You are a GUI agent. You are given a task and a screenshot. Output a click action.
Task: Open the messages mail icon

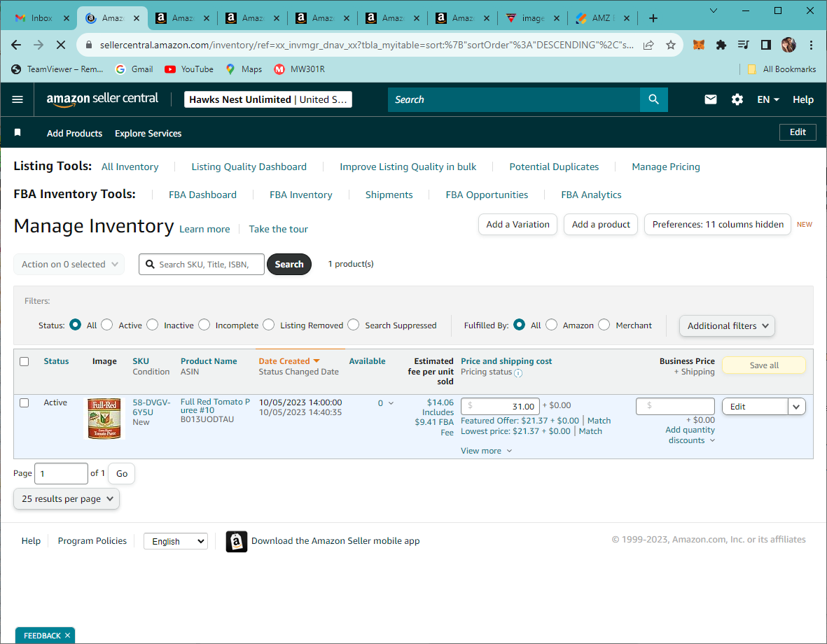711,99
